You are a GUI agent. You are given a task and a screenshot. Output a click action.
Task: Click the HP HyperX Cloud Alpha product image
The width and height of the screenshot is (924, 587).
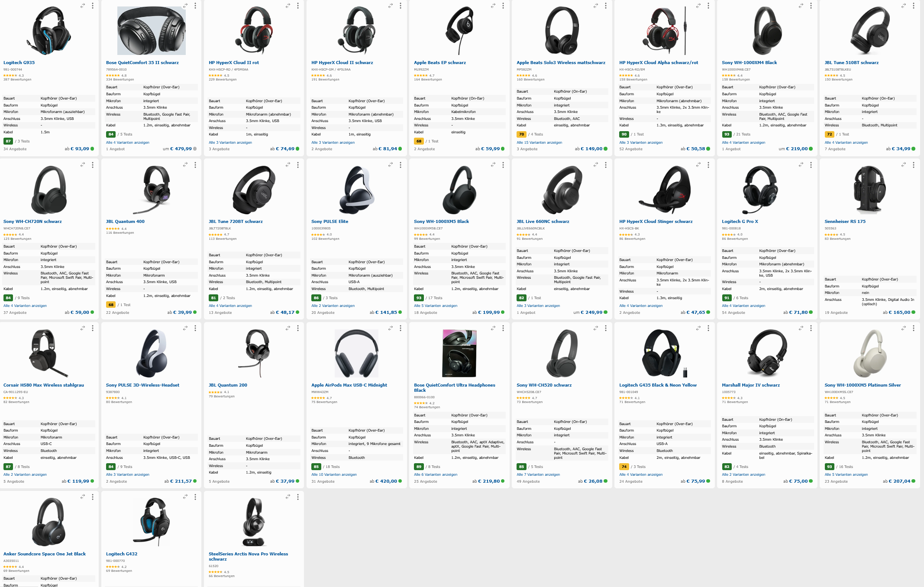click(x=665, y=31)
